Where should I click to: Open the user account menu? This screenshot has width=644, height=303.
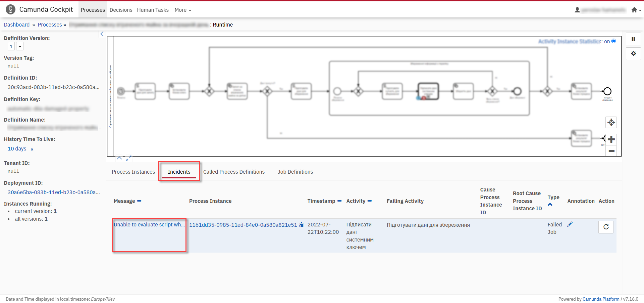coord(600,10)
